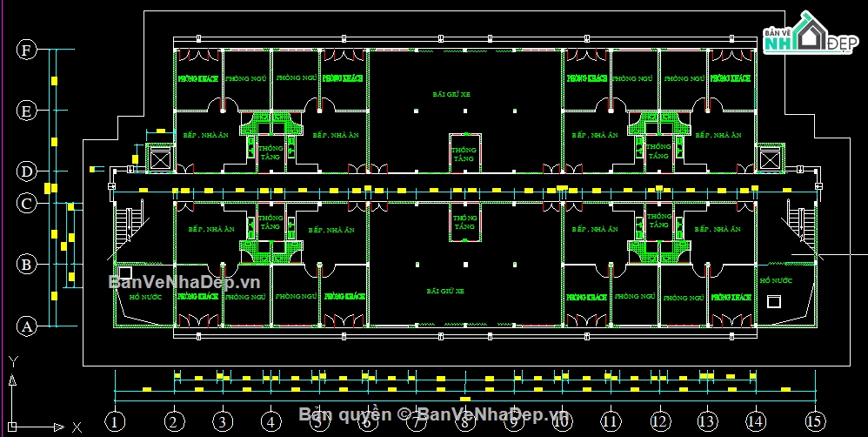This screenshot has width=868, height=437.
Task: Open the BanVeNhaDep.vn watermark over left plan
Action: (x=184, y=282)
